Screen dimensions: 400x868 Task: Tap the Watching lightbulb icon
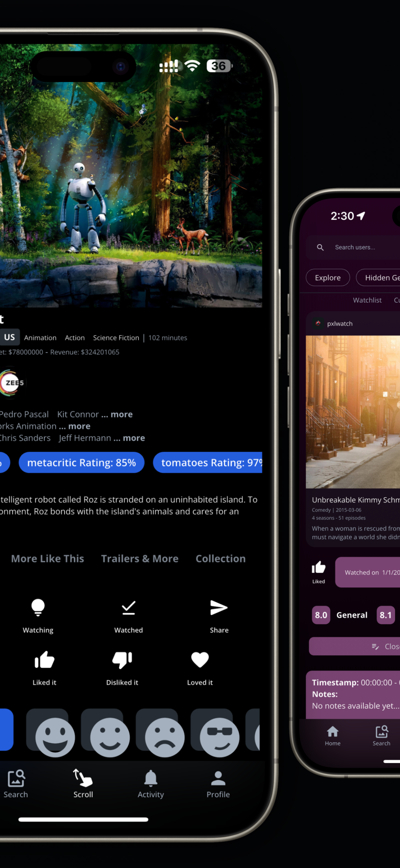click(38, 608)
